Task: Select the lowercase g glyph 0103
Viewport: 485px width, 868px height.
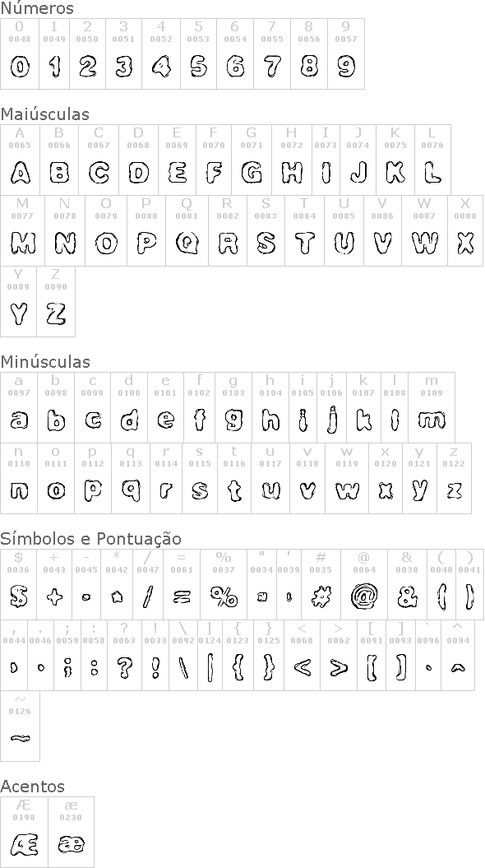Action: point(233,407)
